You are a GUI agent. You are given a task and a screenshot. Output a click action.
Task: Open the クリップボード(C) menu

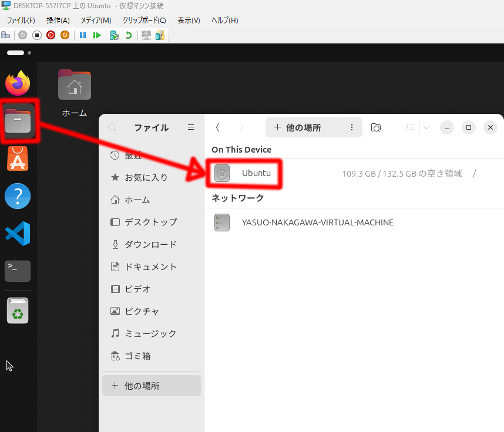click(x=144, y=21)
